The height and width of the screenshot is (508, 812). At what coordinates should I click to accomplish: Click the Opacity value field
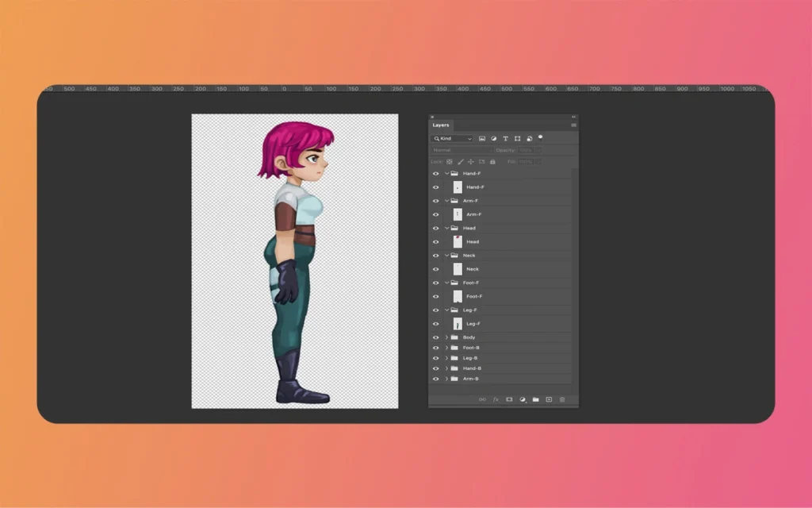point(528,149)
